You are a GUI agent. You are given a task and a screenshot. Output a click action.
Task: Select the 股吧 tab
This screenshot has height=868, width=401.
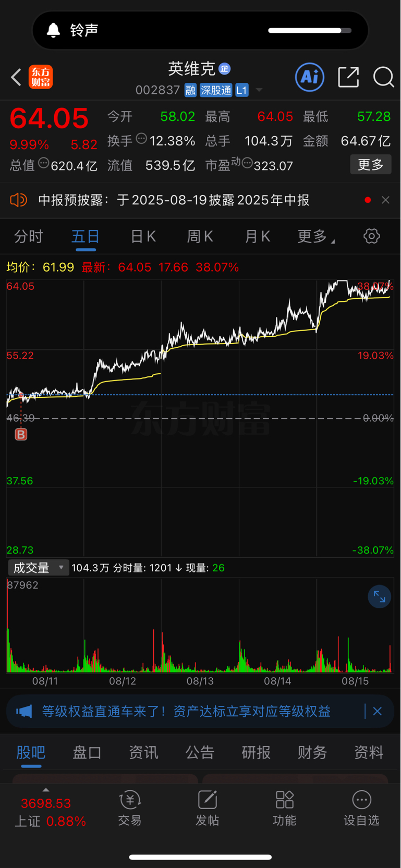coord(31,752)
